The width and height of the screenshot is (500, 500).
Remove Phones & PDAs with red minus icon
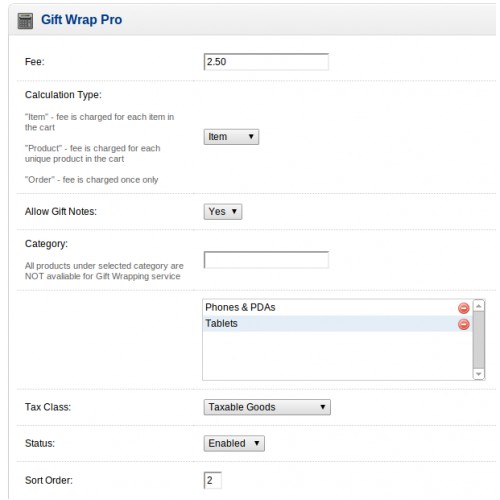463,308
